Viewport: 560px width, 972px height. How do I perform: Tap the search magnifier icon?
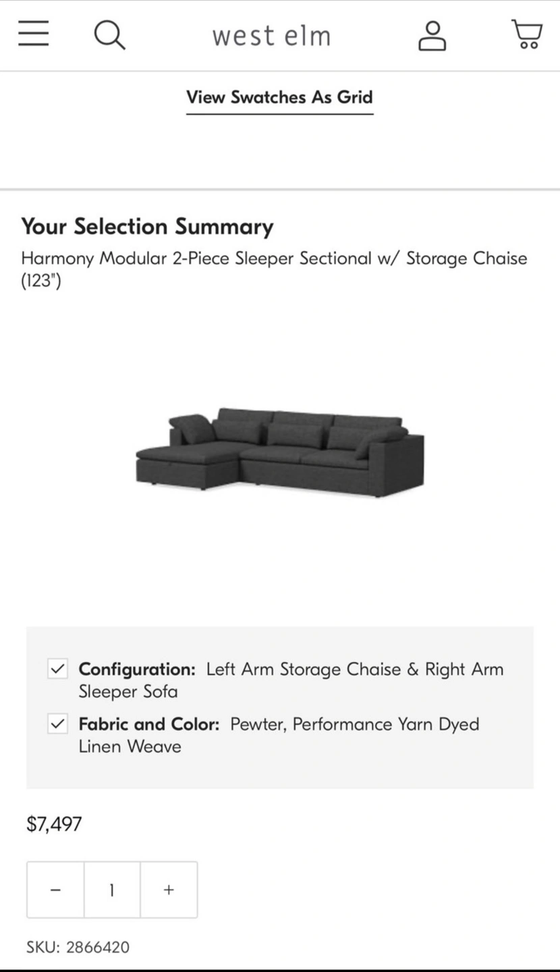109,34
